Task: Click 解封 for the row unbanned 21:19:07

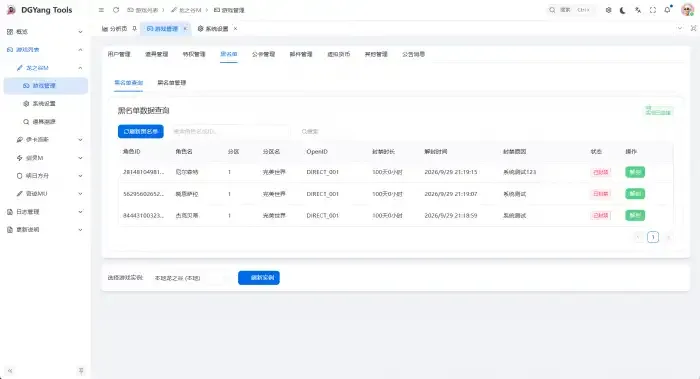Action: click(635, 194)
